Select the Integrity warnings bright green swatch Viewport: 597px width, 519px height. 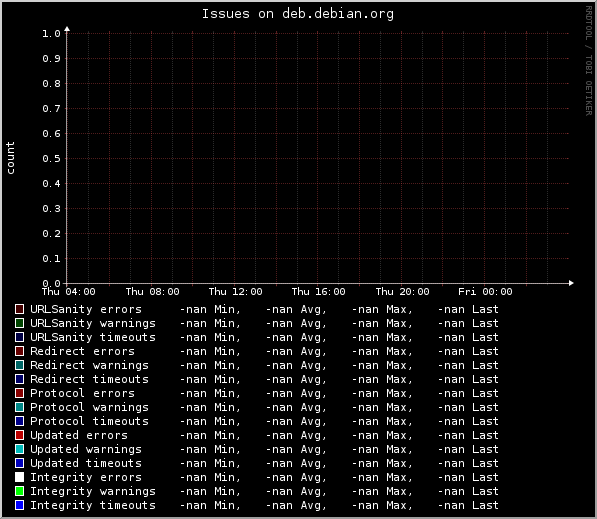click(19, 491)
